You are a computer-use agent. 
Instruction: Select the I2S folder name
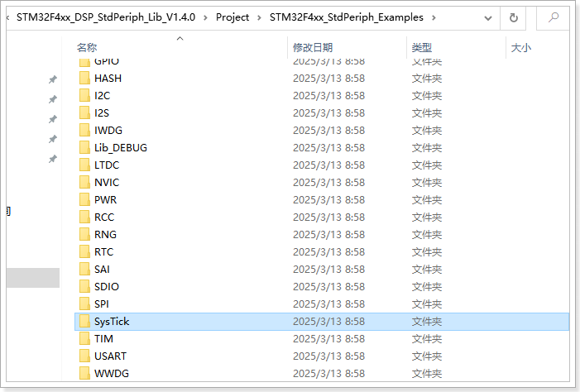(x=102, y=112)
